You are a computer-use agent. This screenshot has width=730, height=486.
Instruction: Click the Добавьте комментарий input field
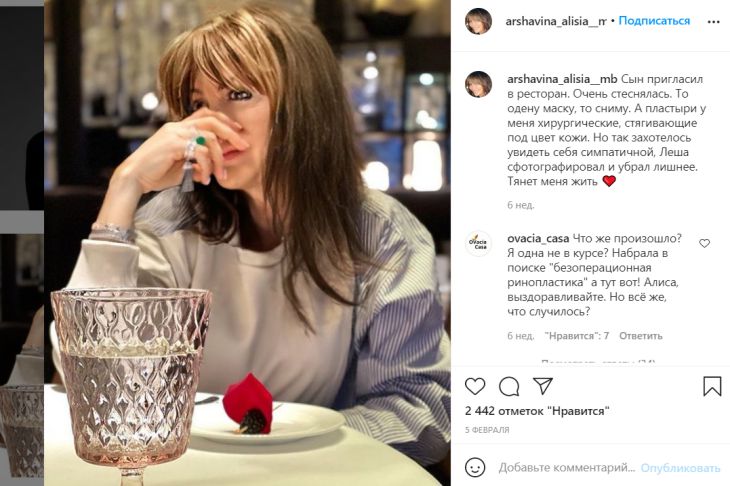pyautogui.click(x=566, y=468)
